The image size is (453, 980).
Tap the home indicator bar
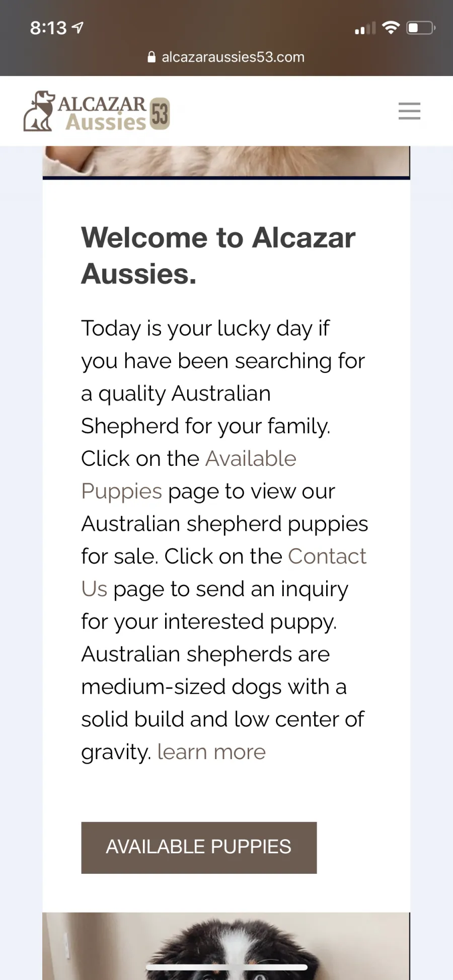(x=226, y=967)
